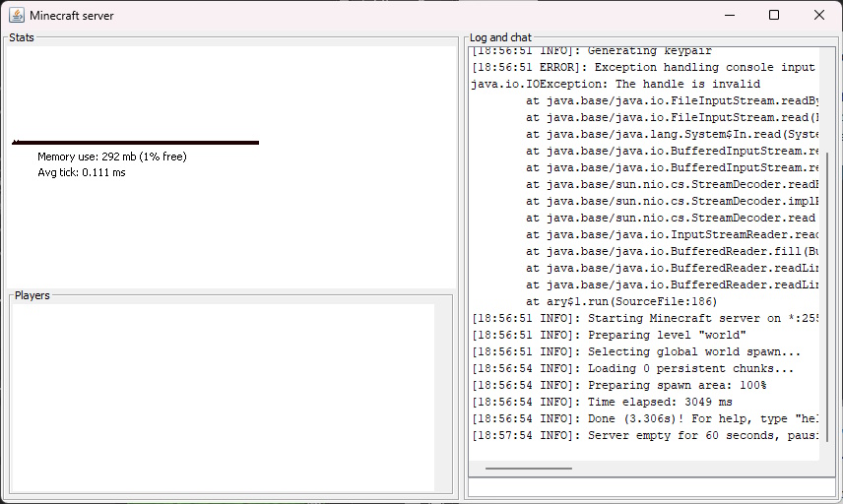The width and height of the screenshot is (843, 504).
Task: Click the "Minecraft server" window title
Action: [x=72, y=16]
